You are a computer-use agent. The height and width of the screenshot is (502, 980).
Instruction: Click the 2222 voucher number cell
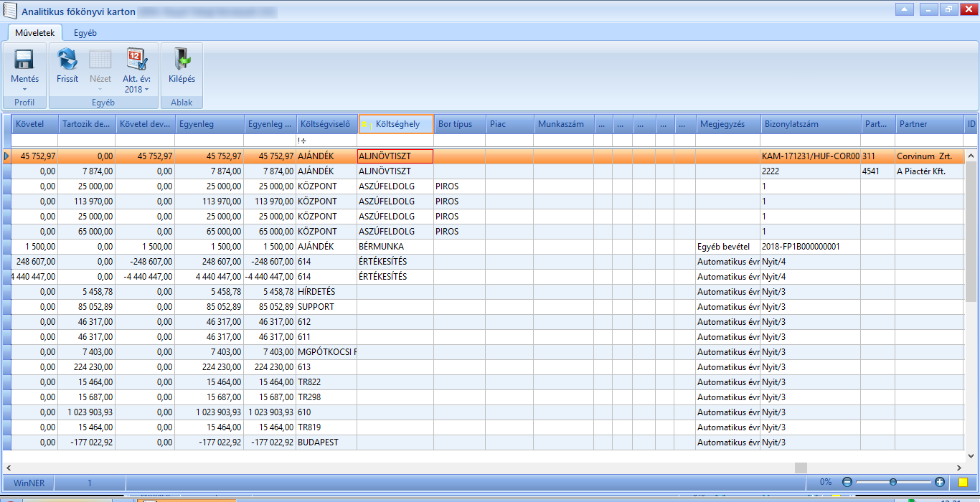tap(811, 171)
